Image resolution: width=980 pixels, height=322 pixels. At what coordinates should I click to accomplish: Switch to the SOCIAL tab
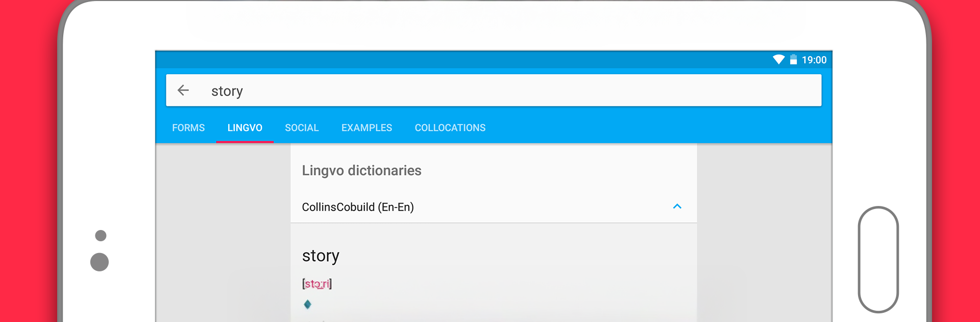click(302, 128)
